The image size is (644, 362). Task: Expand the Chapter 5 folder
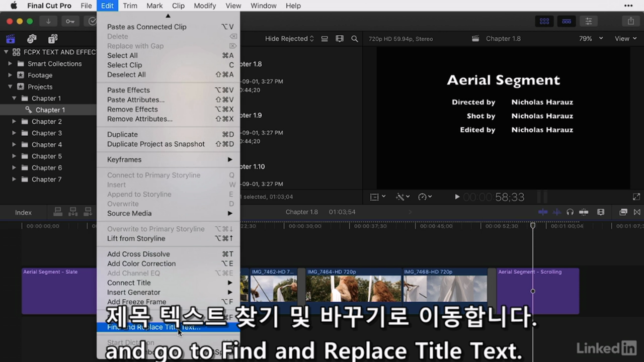coord(14,156)
